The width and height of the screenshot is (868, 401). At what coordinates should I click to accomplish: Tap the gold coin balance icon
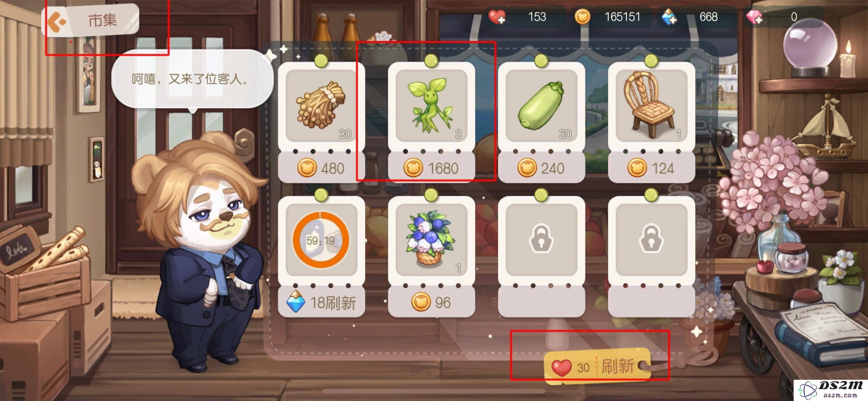pos(582,17)
